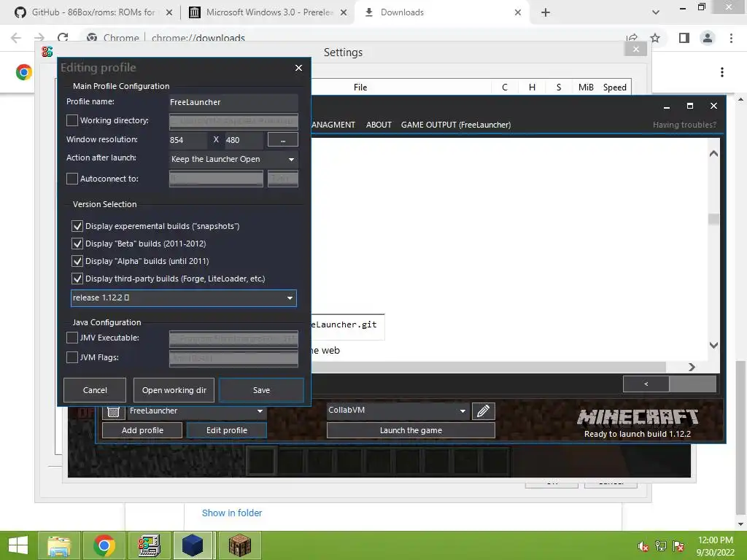Open a new Chrome tab
747x560 pixels.
coord(546,12)
